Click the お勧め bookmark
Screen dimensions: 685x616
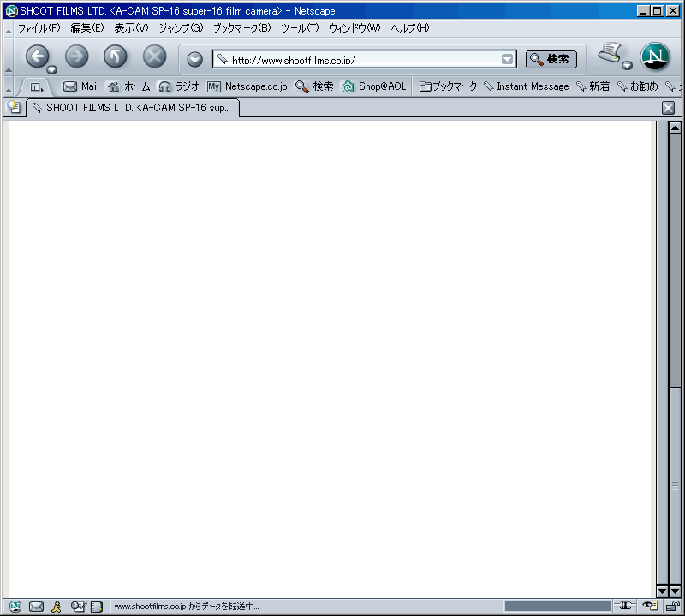[637, 86]
